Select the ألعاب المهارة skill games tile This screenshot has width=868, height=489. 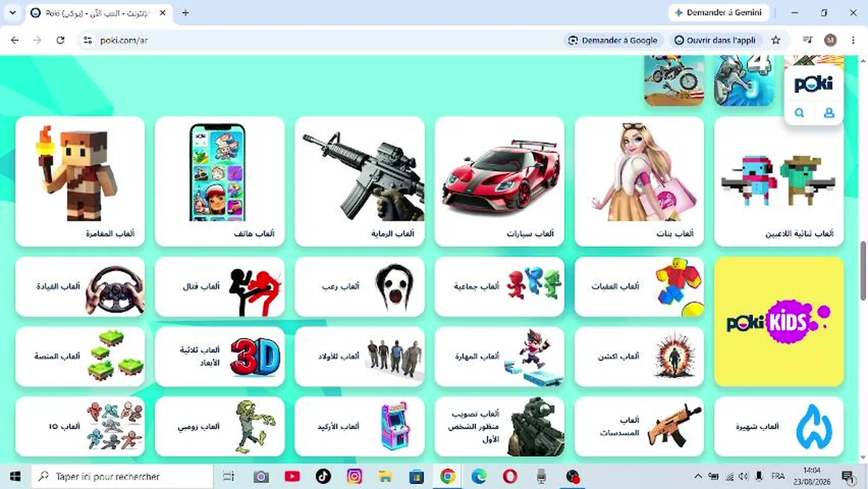click(499, 357)
